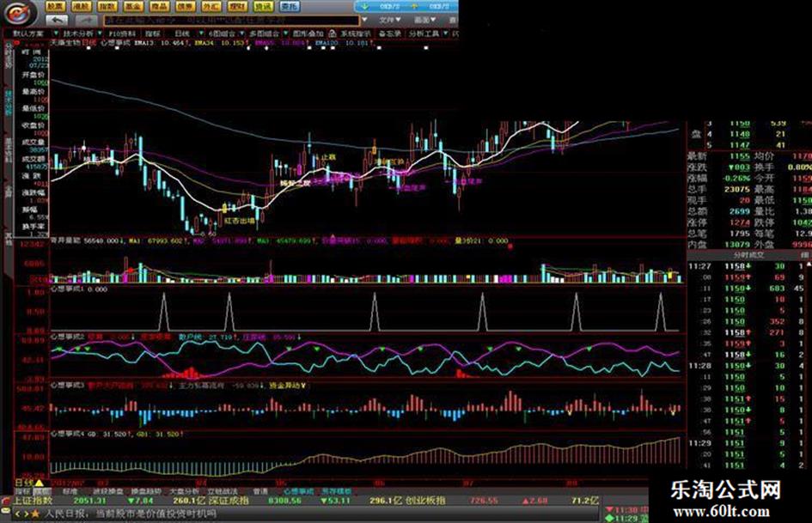Click the 11:27 trade row at 1158
Viewport: 812px width, 523px height.
pyautogui.click(x=748, y=266)
